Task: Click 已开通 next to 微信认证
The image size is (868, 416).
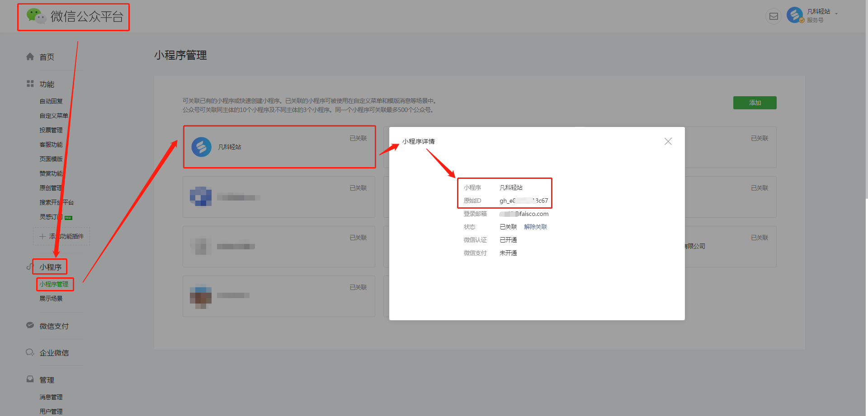Action: pos(508,240)
